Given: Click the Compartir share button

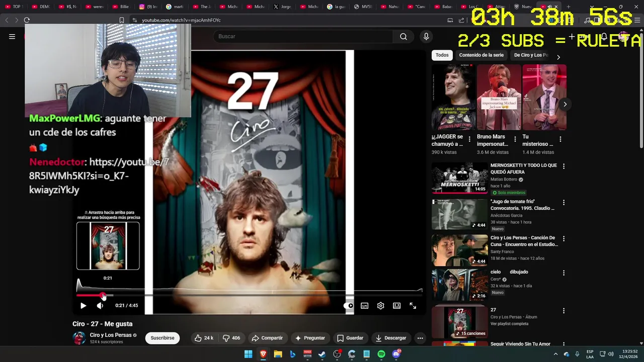Looking at the screenshot, I should [267, 338].
